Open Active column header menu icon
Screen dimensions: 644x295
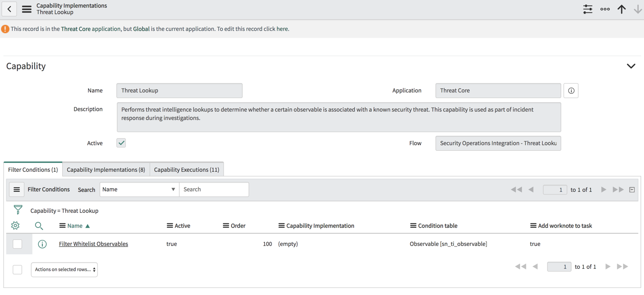coord(170,226)
